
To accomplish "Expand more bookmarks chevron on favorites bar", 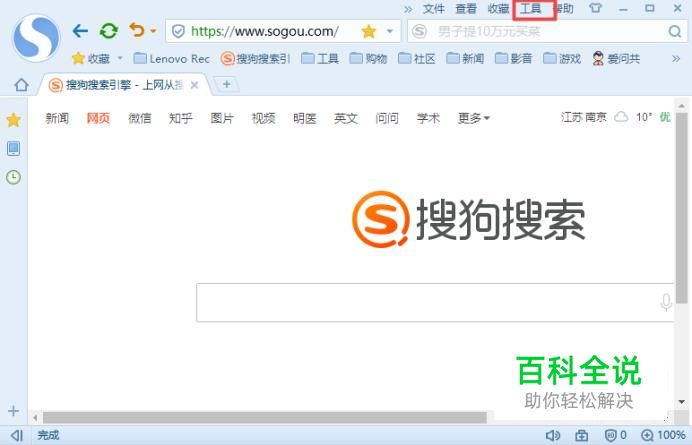I will point(676,59).
